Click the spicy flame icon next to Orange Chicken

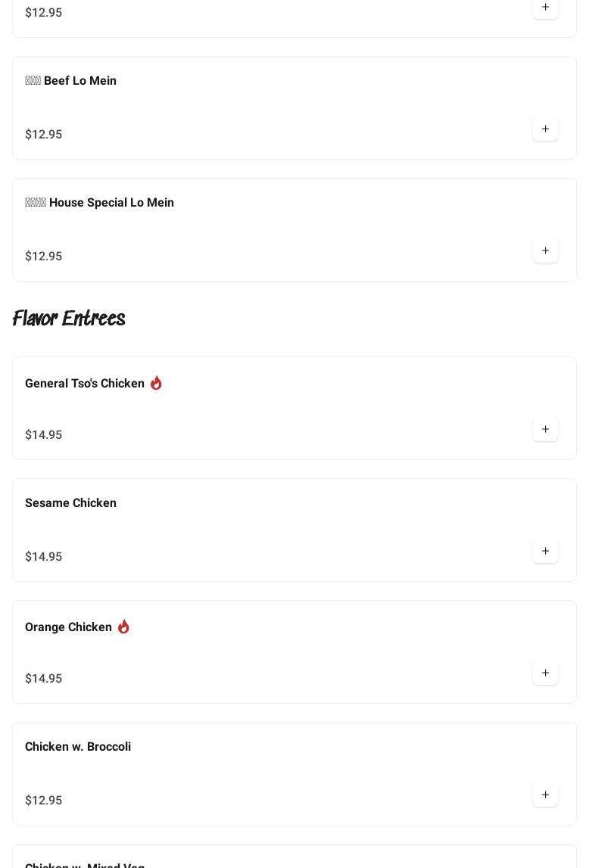123,627
